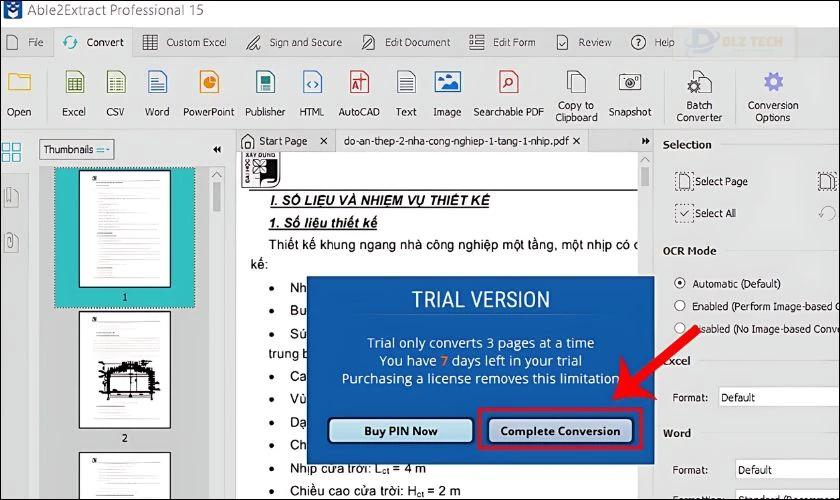The image size is (840, 500).
Task: Open the attachments sidebar panel
Action: (11, 242)
